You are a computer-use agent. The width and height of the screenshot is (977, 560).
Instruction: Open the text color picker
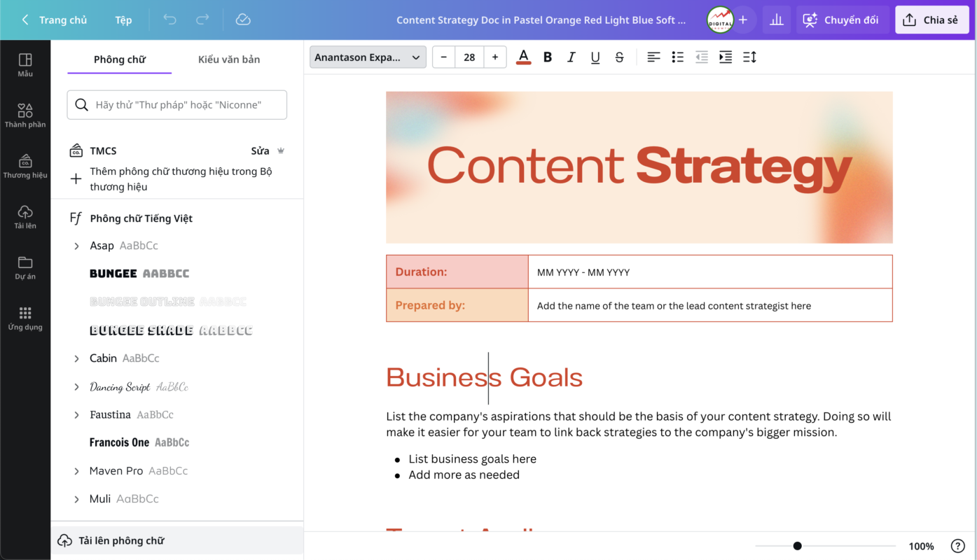[523, 57]
